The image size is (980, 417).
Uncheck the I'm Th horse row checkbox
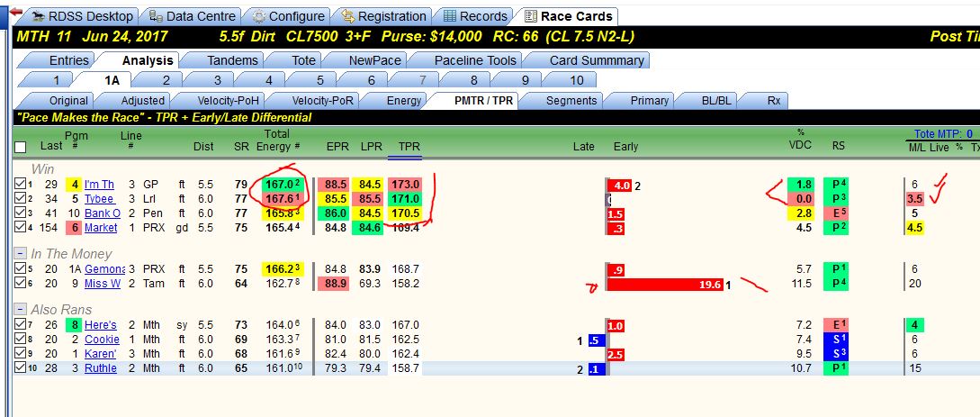20,185
